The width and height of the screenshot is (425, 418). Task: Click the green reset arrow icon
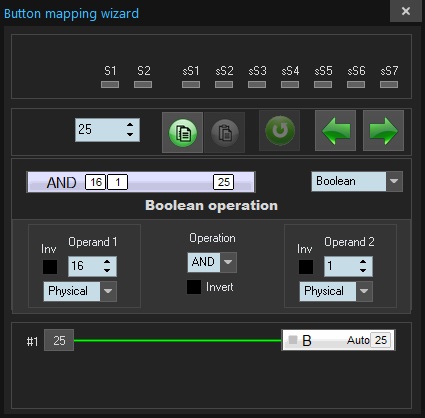pyautogui.click(x=280, y=131)
